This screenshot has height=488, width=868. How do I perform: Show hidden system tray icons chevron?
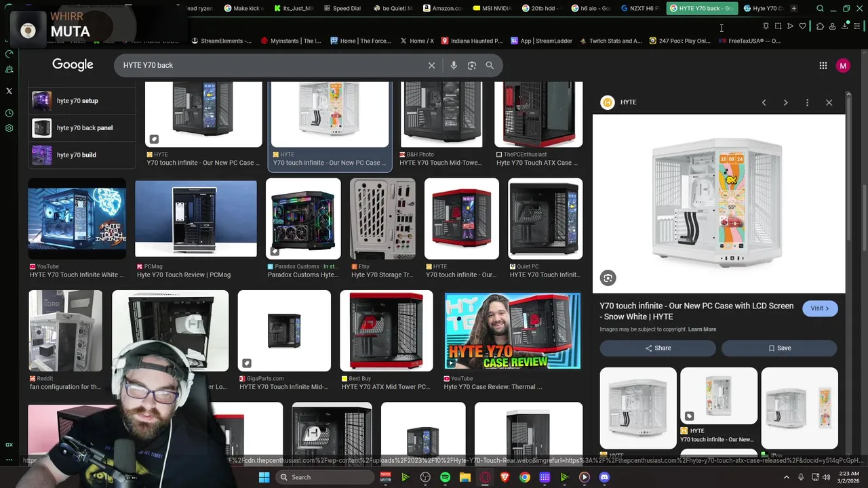pyautogui.click(x=787, y=477)
